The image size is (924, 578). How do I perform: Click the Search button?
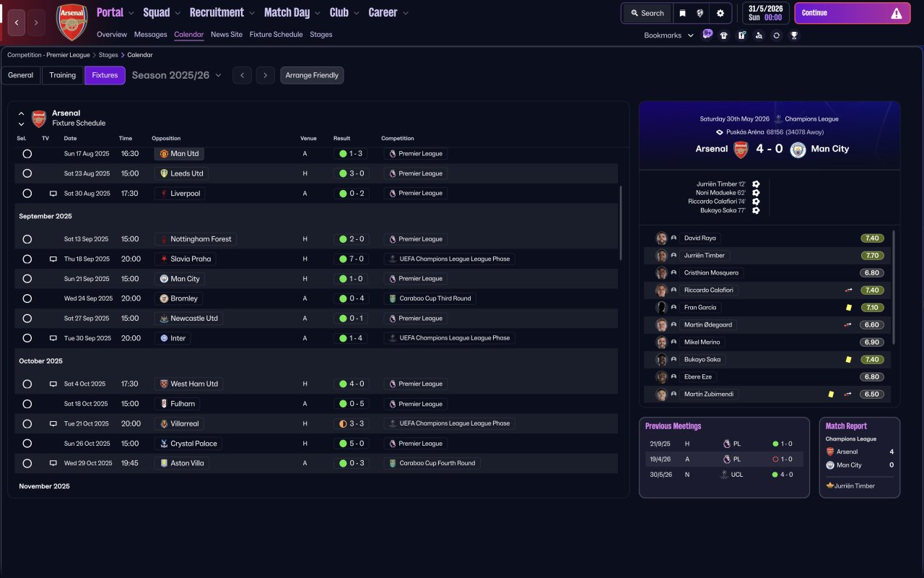[647, 13]
